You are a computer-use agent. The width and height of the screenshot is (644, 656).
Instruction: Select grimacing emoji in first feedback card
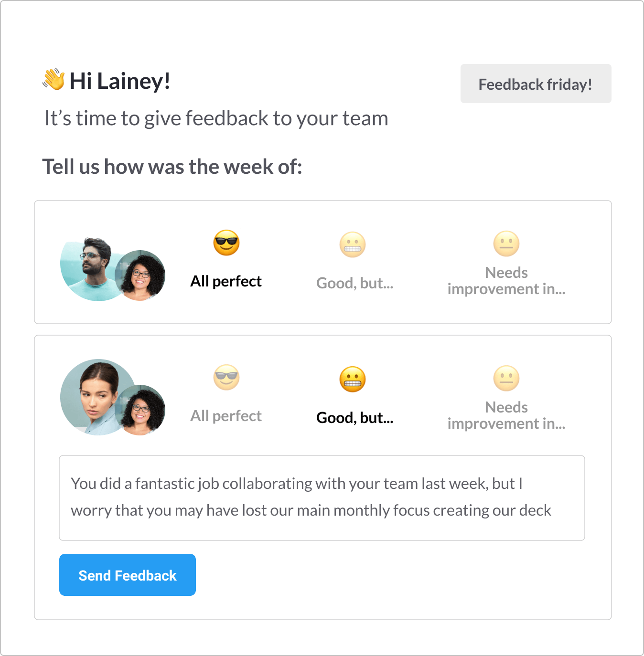(x=353, y=245)
